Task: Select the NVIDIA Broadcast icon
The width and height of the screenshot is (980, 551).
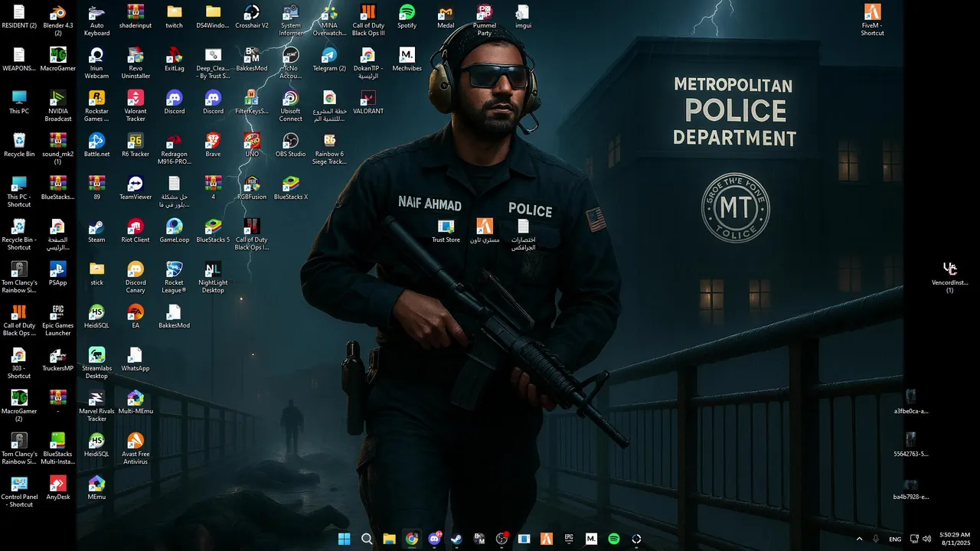Action: [58, 106]
